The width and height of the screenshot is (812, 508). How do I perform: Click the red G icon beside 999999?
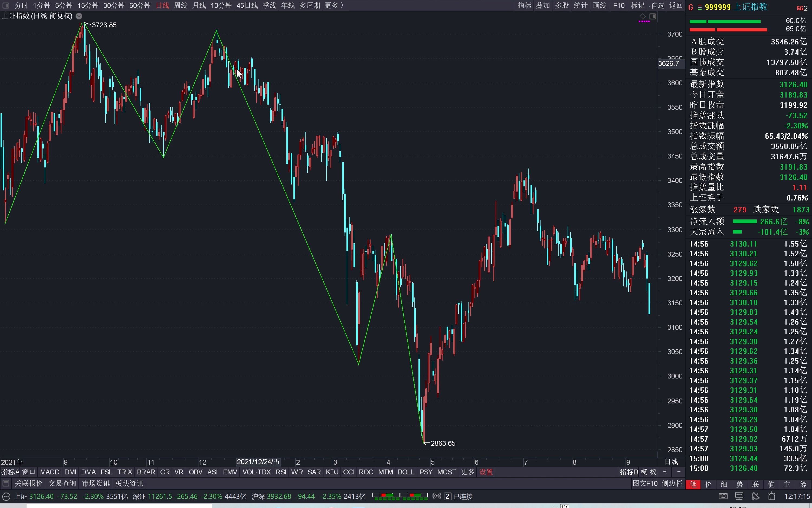click(690, 7)
